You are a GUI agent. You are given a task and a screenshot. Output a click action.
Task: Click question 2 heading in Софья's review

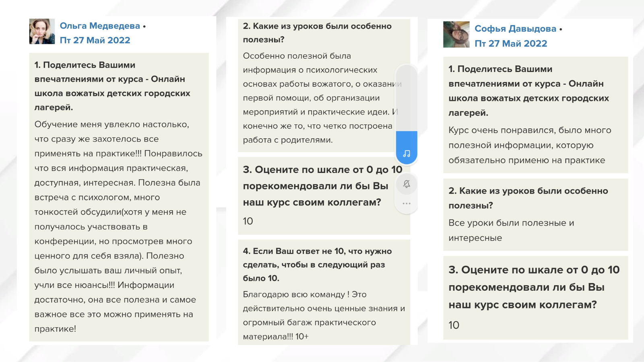(528, 198)
